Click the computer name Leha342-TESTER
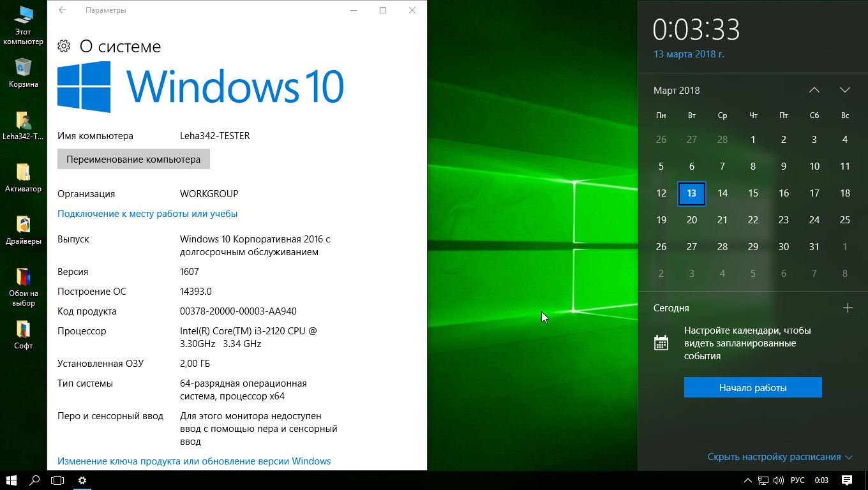Viewport: 868px width, 490px height. click(x=215, y=136)
